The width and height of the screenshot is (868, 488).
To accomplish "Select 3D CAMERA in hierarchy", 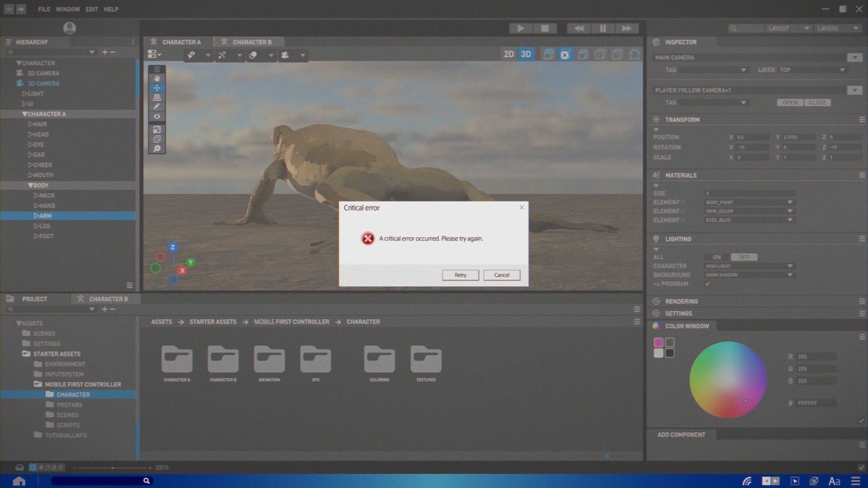I will (43, 84).
